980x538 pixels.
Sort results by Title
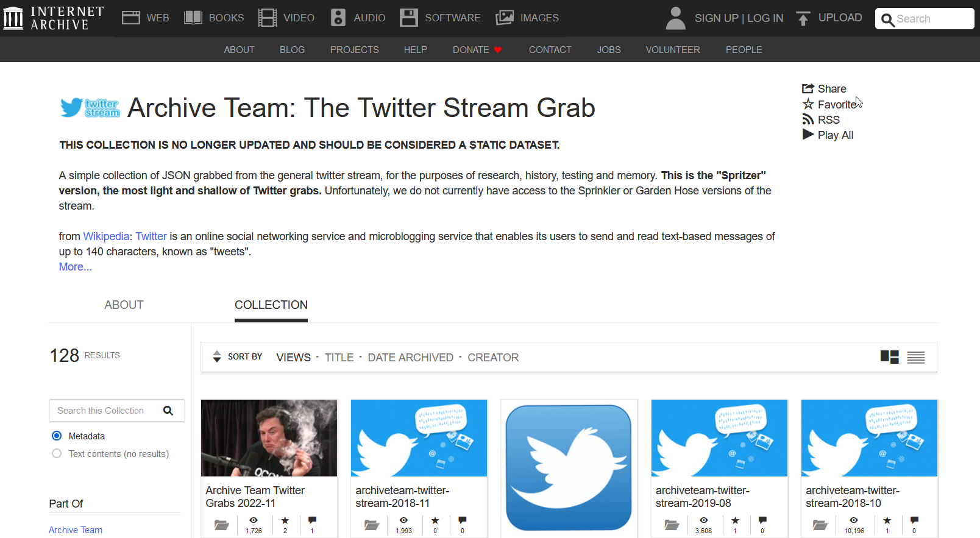339,358
